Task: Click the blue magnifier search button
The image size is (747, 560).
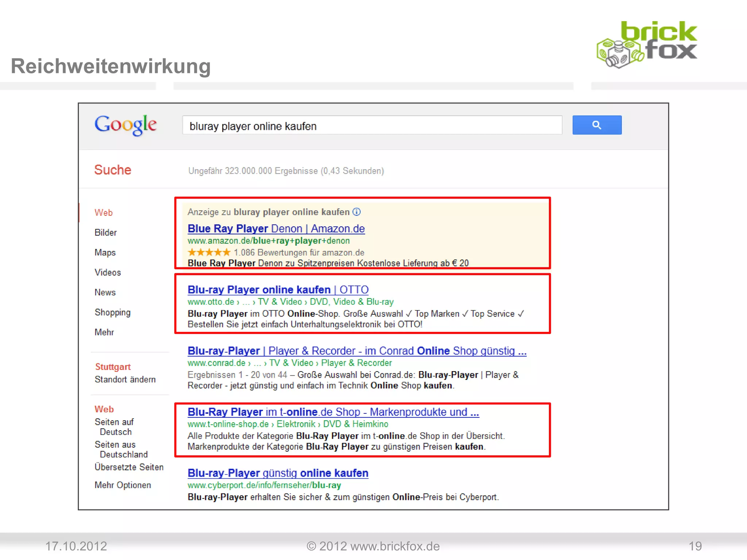Action: tap(597, 125)
